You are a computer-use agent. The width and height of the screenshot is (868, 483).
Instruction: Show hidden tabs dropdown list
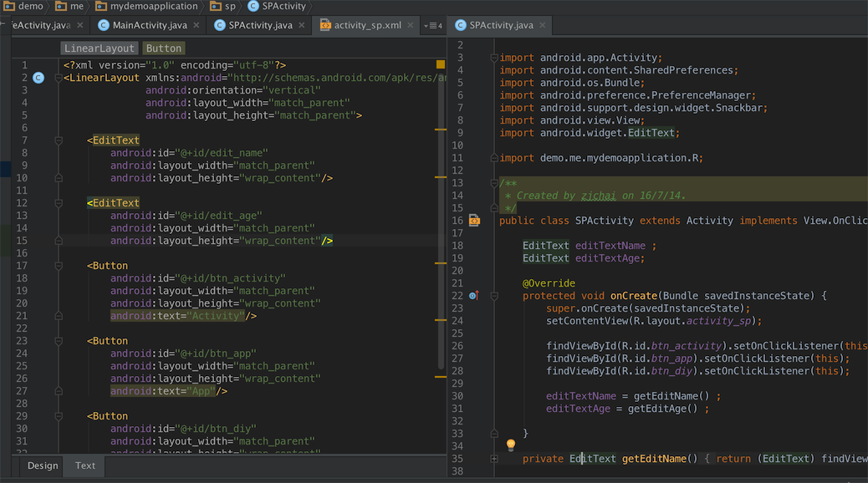(433, 25)
